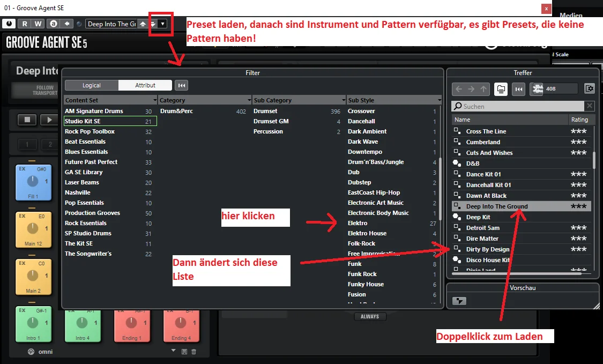Image resolution: width=603 pixels, height=364 pixels.
Task: Click the Suchen search field
Action: [x=518, y=106]
